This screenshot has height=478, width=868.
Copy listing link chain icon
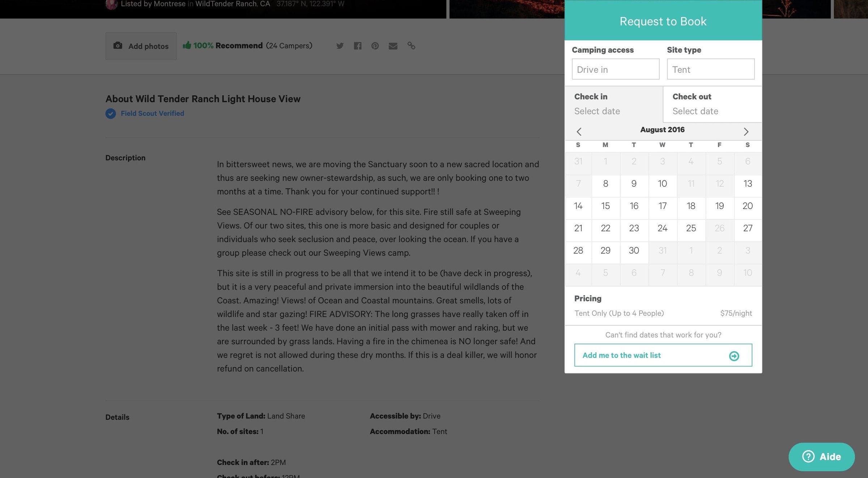pos(411,46)
